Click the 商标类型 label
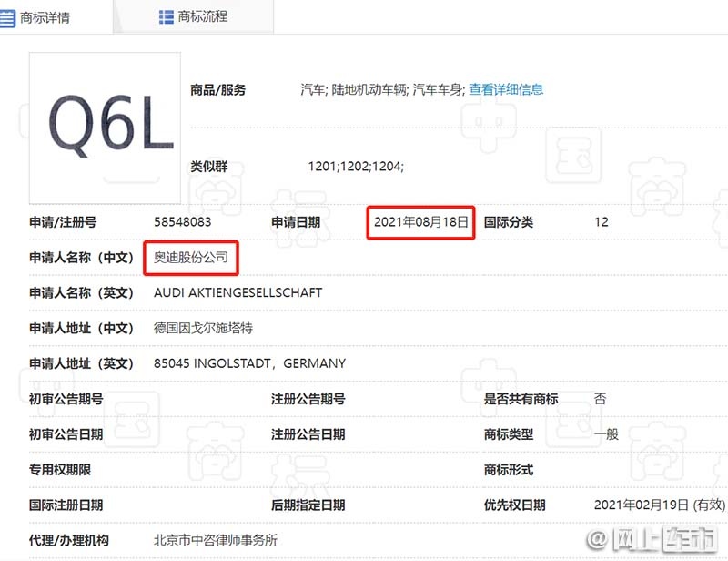Viewport: 728px width, 561px height. point(509,434)
